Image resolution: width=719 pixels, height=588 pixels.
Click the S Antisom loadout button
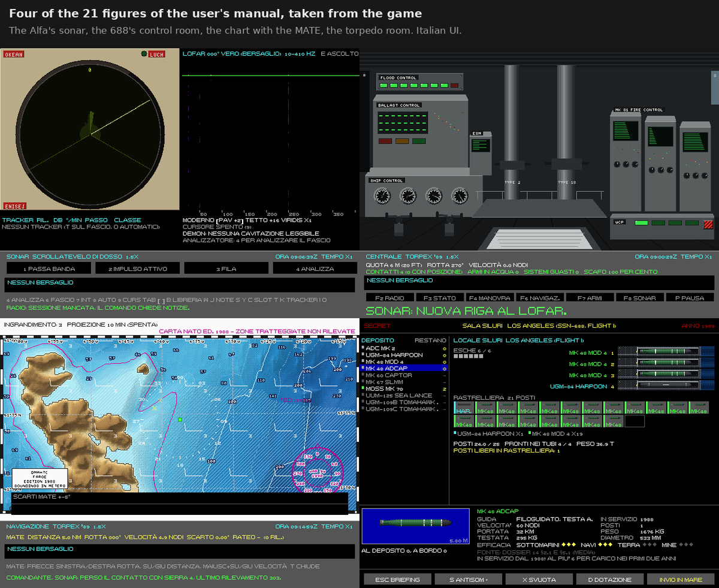[x=469, y=580]
